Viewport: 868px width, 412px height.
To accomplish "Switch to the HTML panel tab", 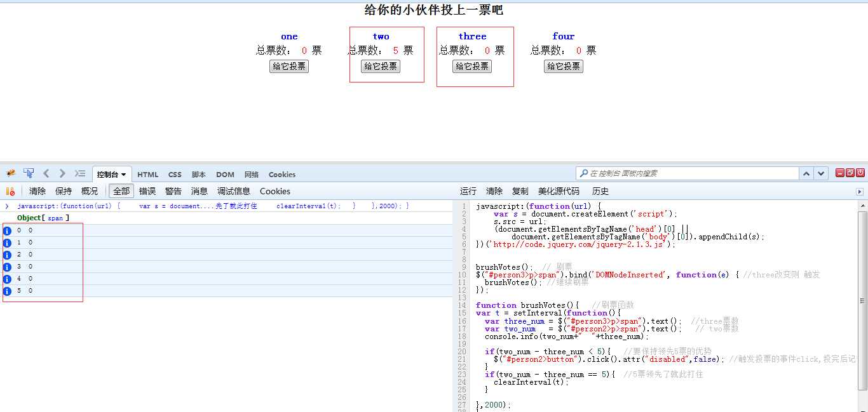I will (x=148, y=175).
